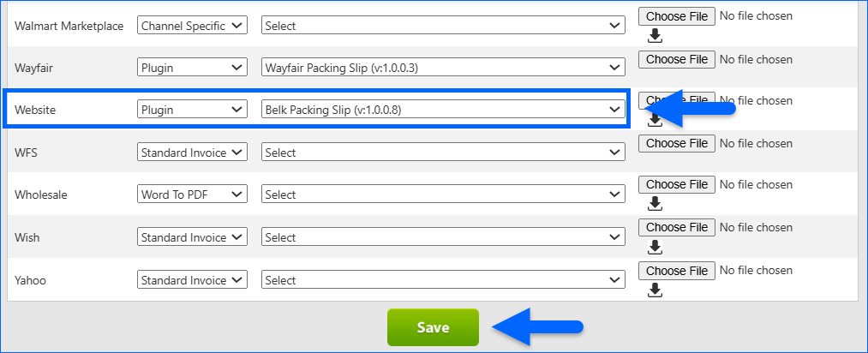Open Wayfair Plugin type dropdown
Image resolution: width=868 pixels, height=353 pixels.
192,67
